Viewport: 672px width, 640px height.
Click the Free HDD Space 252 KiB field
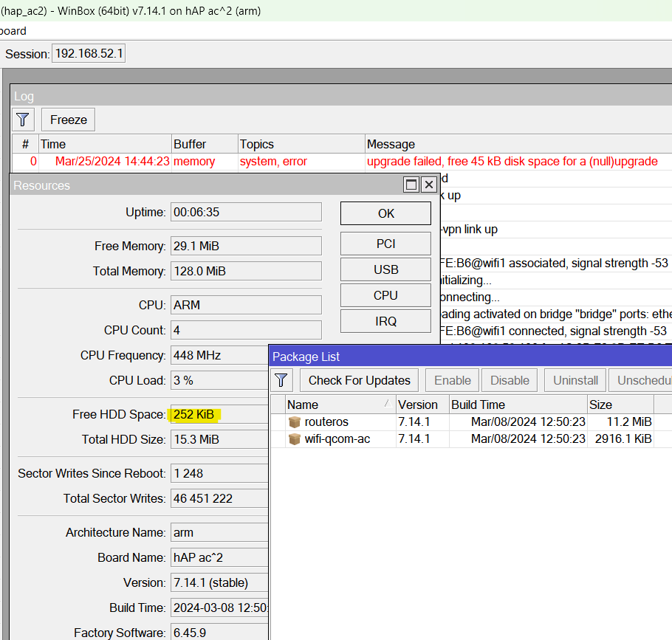tap(219, 414)
